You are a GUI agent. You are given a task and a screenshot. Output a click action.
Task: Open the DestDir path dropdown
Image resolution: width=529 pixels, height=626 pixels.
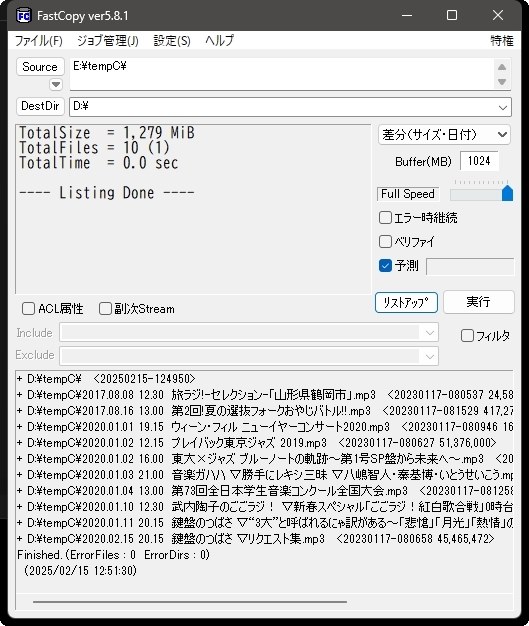(503, 107)
